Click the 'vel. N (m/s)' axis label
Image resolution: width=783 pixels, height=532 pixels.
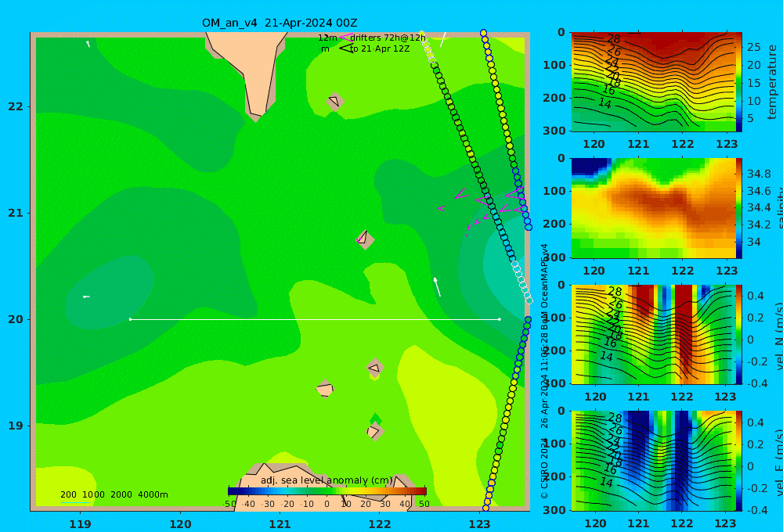pos(778,336)
